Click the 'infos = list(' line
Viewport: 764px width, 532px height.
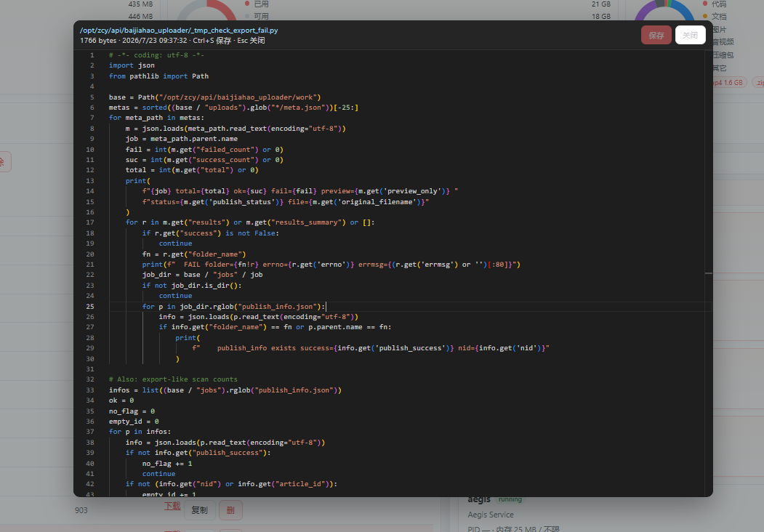pos(225,390)
